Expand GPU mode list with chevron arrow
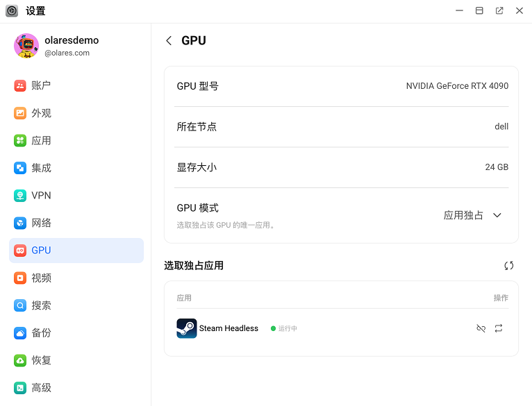 point(497,215)
